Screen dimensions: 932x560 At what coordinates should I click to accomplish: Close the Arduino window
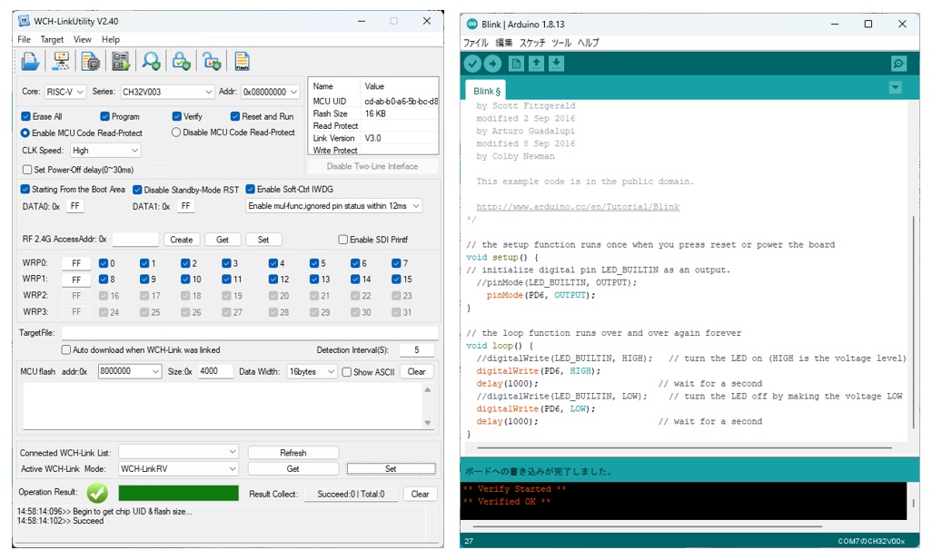(x=902, y=24)
